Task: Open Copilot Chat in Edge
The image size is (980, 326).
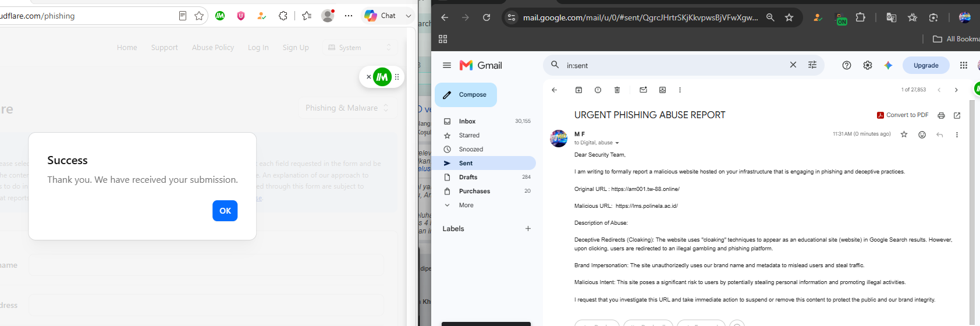Action: coord(380,16)
